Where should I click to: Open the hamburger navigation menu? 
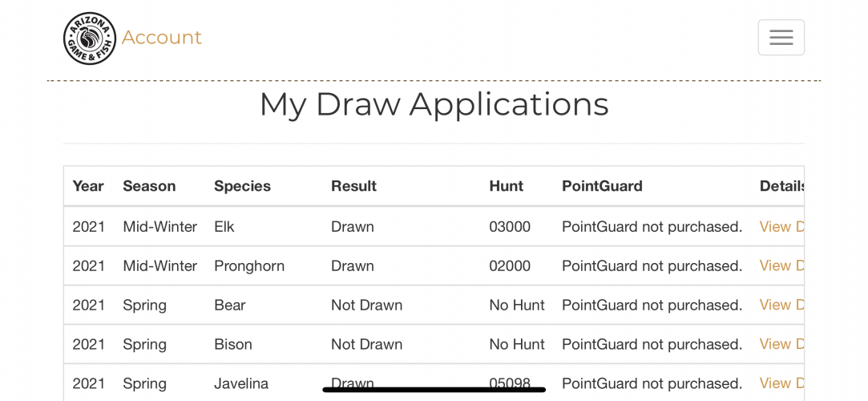point(781,38)
